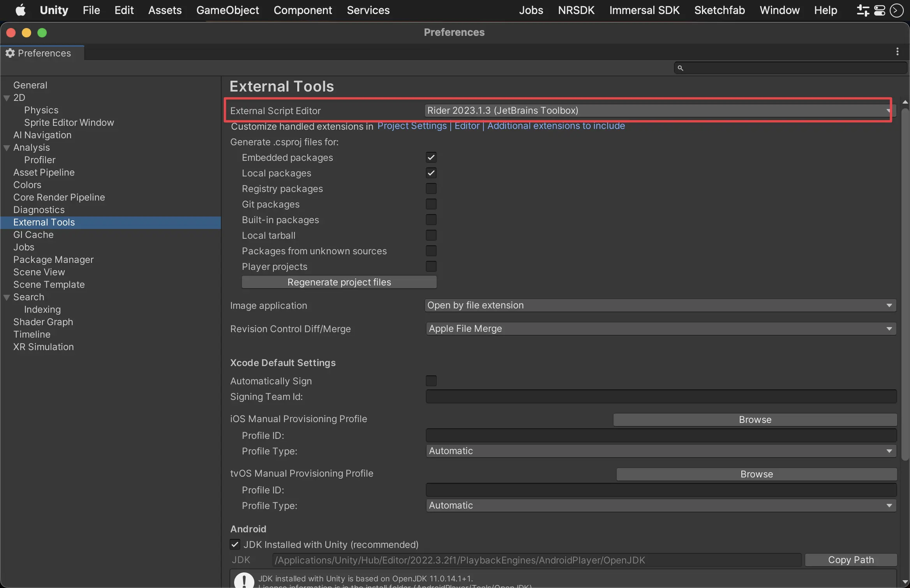Toggle JDK Installed with Unity checkbox

(235, 544)
